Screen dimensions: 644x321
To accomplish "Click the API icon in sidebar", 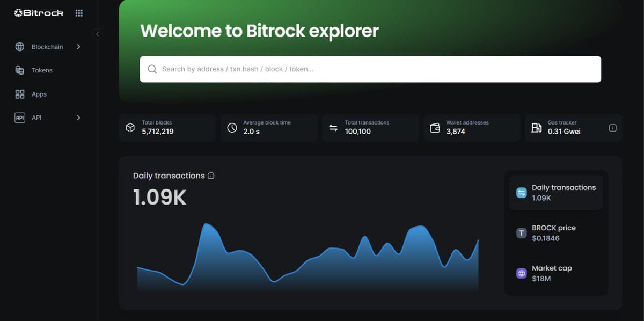I will 20,118.
